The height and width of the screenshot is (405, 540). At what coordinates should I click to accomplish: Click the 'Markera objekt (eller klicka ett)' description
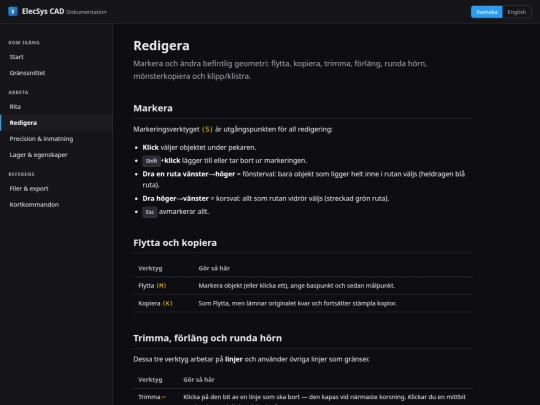pyautogui.click(x=297, y=286)
